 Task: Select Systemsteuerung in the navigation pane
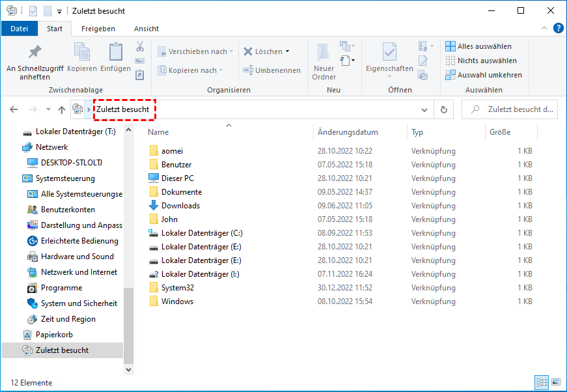click(x=65, y=178)
